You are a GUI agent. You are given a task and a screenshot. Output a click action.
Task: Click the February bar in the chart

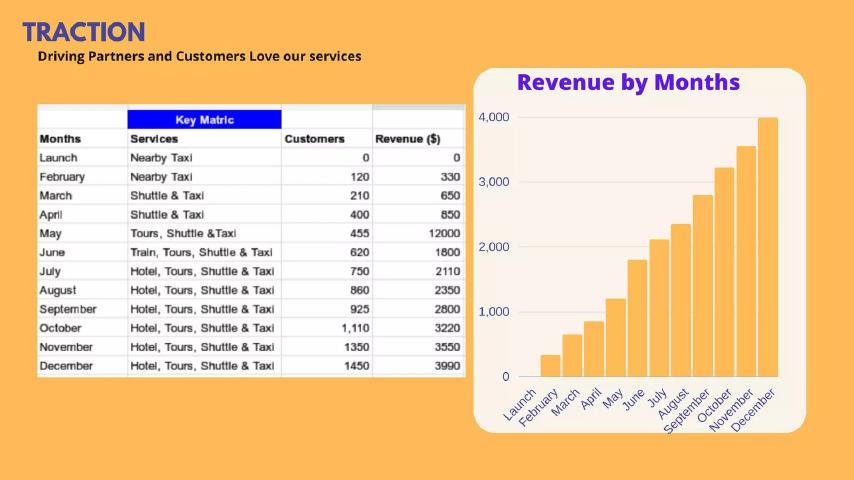point(551,366)
